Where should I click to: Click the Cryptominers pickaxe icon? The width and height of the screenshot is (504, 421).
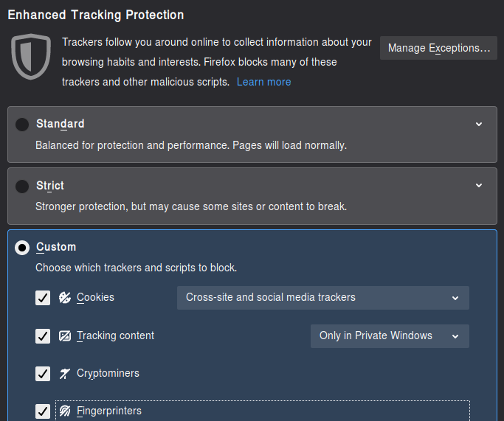[65, 374]
